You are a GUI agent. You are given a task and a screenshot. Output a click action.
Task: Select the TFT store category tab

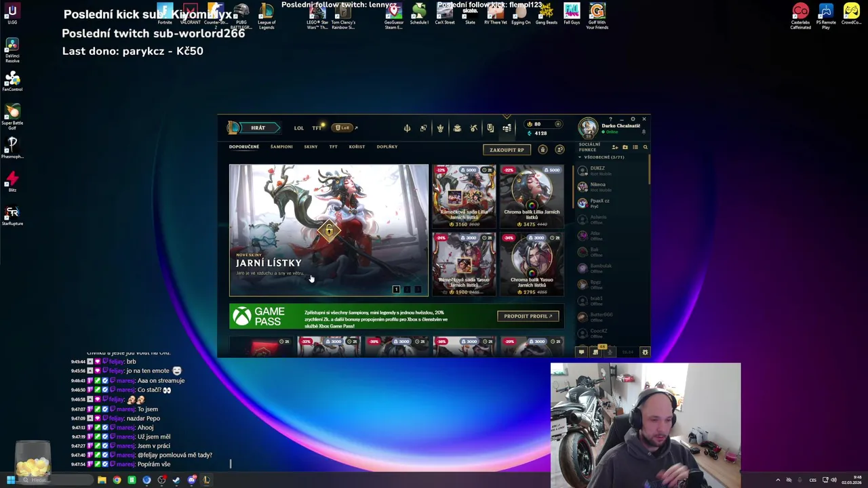point(334,146)
